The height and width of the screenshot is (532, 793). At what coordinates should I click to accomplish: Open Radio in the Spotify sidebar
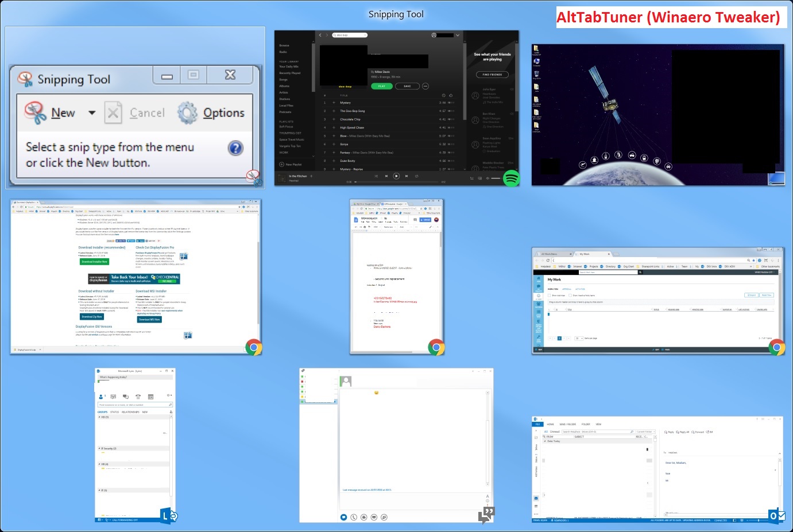coord(283,52)
